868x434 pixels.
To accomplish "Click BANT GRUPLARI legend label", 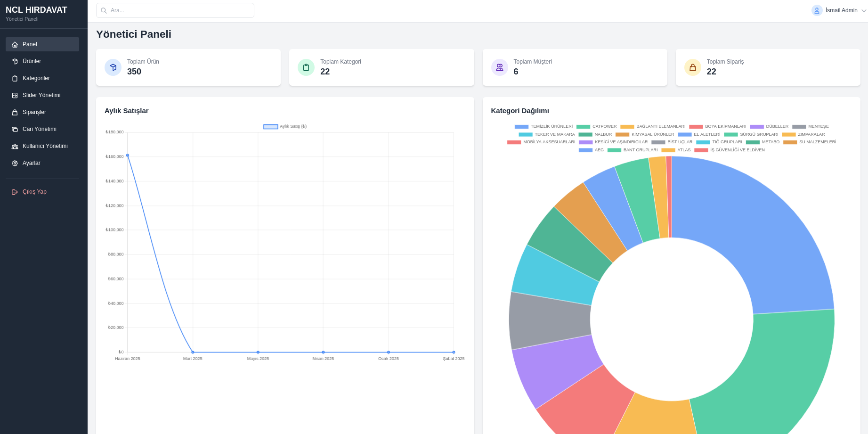I will click(641, 150).
